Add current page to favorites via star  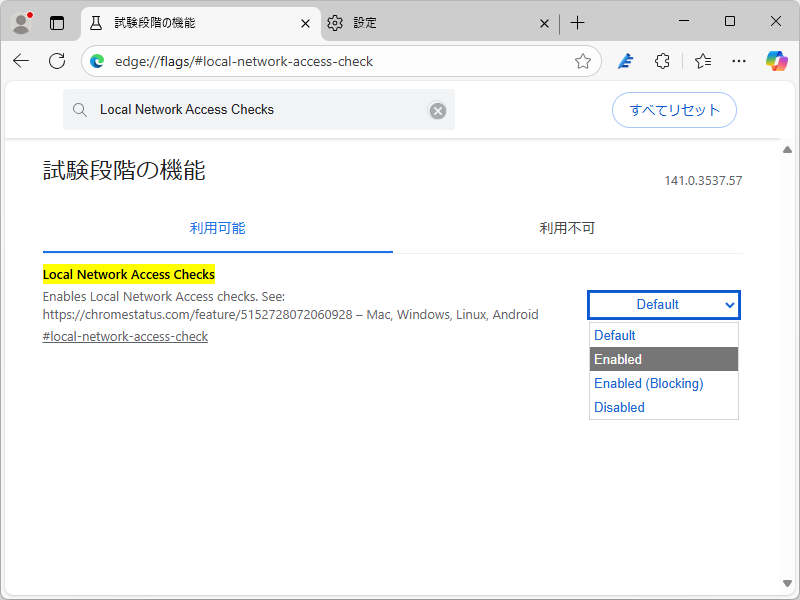pos(583,61)
